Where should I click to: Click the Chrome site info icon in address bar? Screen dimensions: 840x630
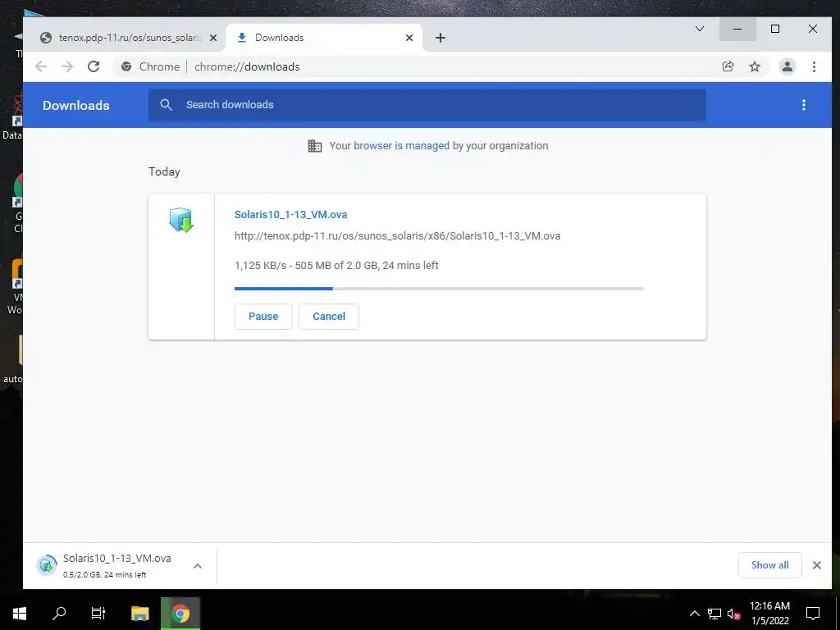click(x=126, y=66)
